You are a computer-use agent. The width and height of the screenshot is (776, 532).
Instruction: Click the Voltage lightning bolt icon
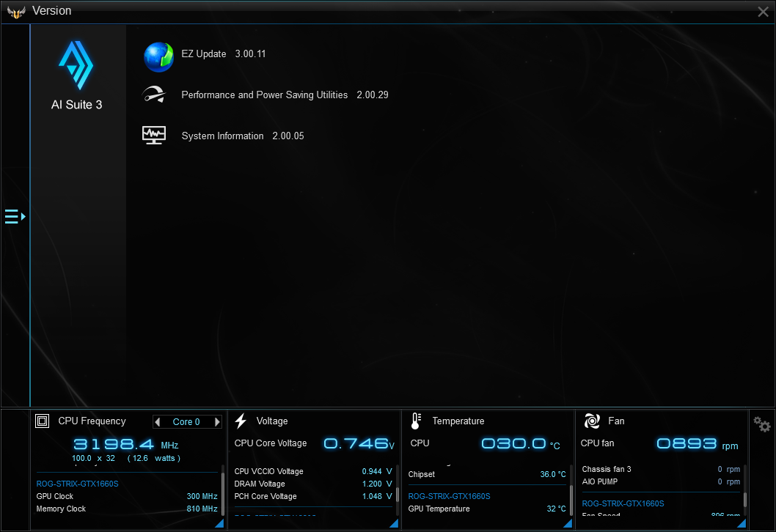pos(241,421)
